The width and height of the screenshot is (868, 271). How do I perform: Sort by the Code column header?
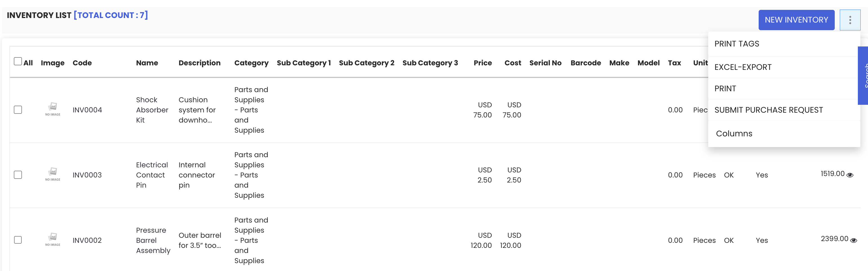82,63
